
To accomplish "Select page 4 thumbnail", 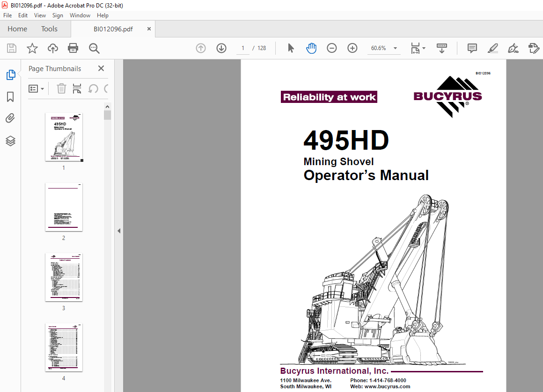I will pyautogui.click(x=64, y=348).
